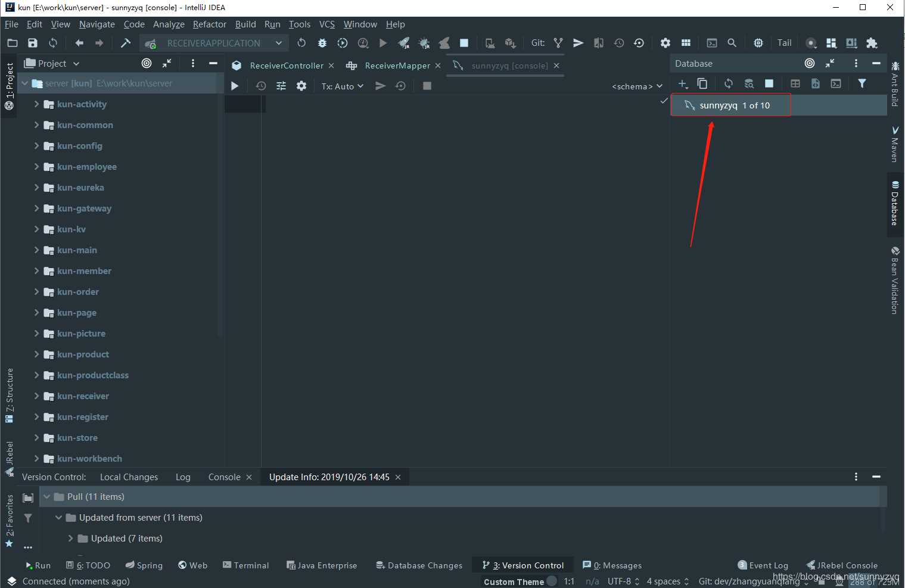Hide the Project panel with minus icon
The image size is (905, 588).
(x=213, y=63)
